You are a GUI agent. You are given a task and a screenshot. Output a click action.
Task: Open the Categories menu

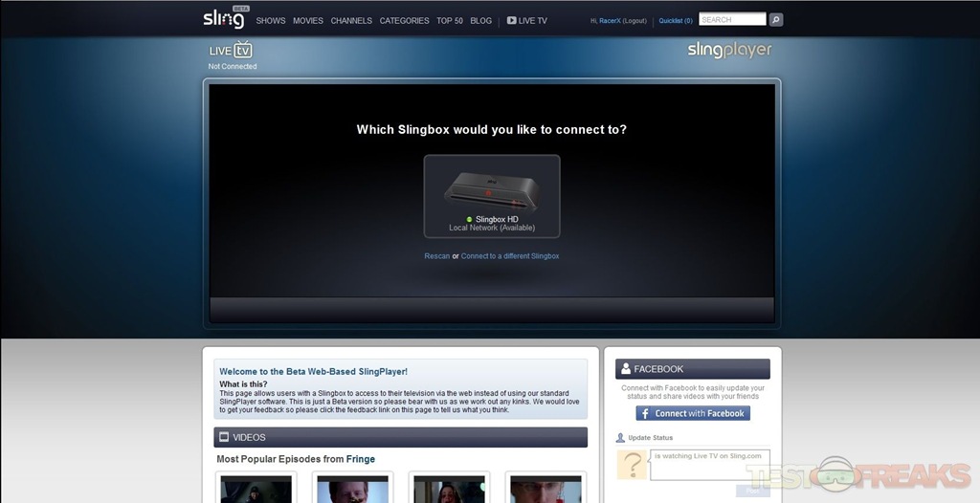coord(404,20)
